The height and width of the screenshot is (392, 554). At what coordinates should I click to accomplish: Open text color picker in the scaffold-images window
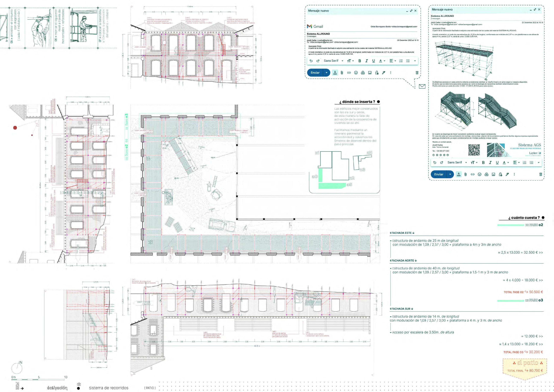[505, 162]
